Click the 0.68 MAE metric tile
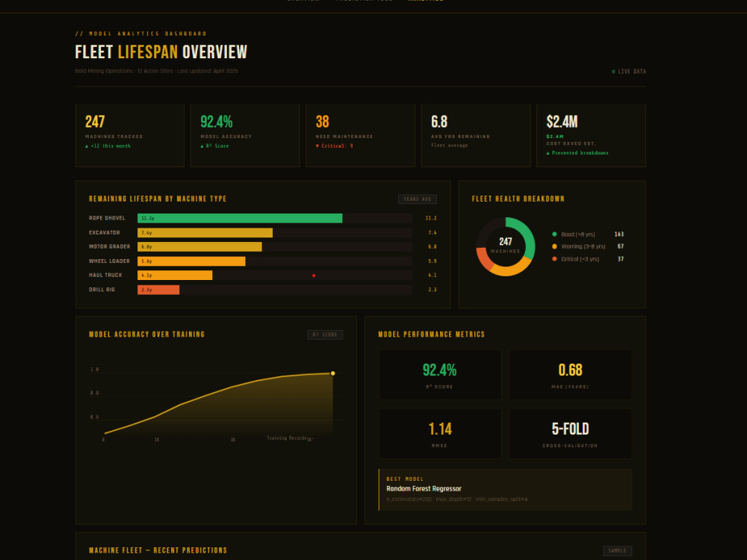 (570, 375)
